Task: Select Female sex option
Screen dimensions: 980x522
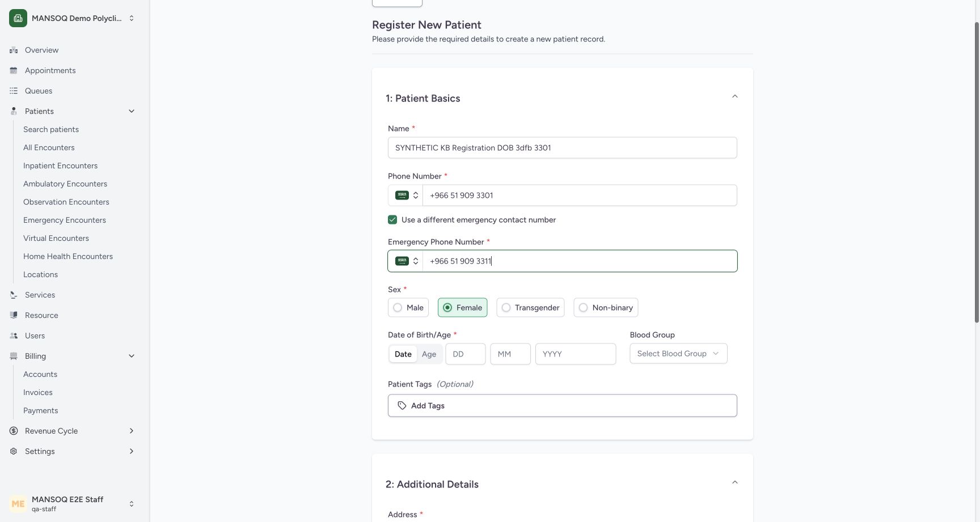Action: 463,308
